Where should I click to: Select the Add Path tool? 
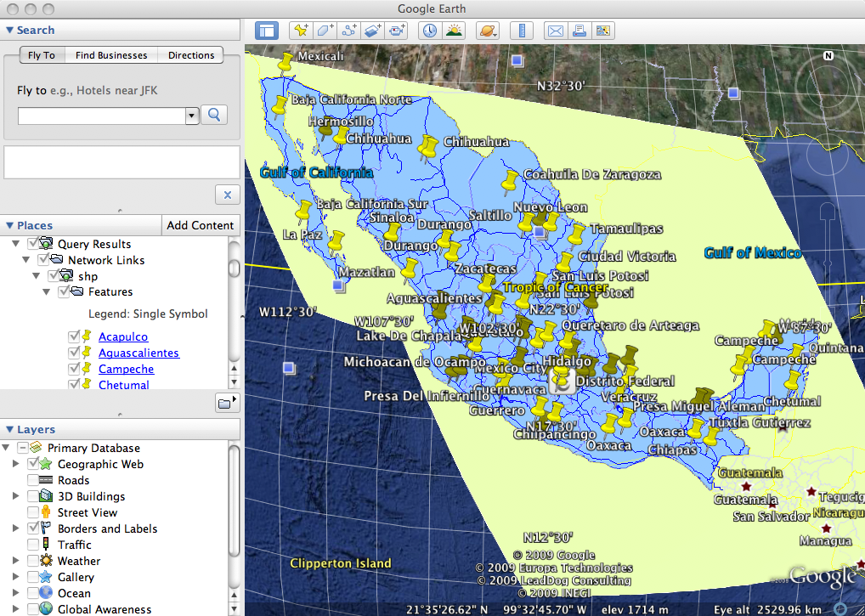tap(348, 31)
